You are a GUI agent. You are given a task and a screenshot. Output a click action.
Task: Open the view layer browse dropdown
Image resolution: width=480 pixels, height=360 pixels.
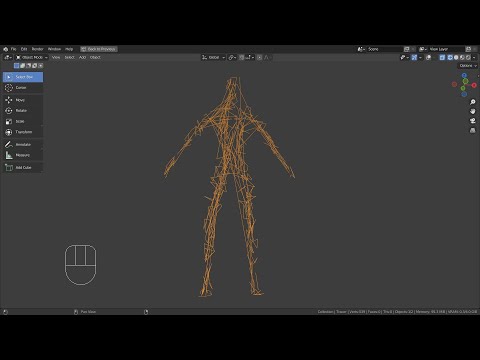pos(423,49)
